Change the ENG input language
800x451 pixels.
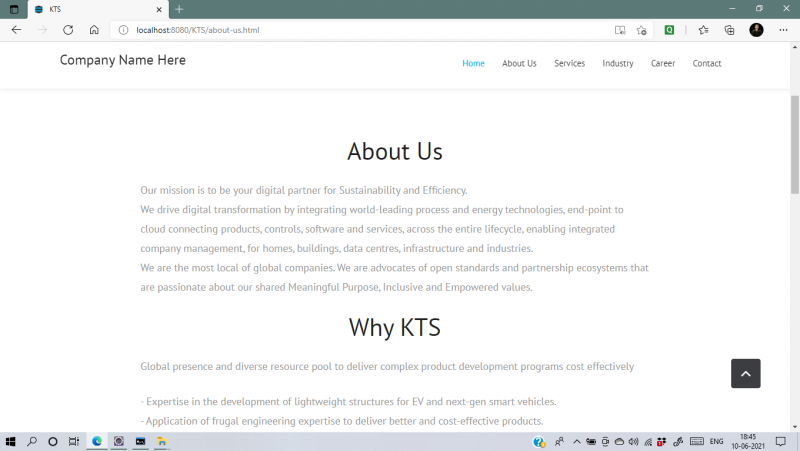point(716,442)
